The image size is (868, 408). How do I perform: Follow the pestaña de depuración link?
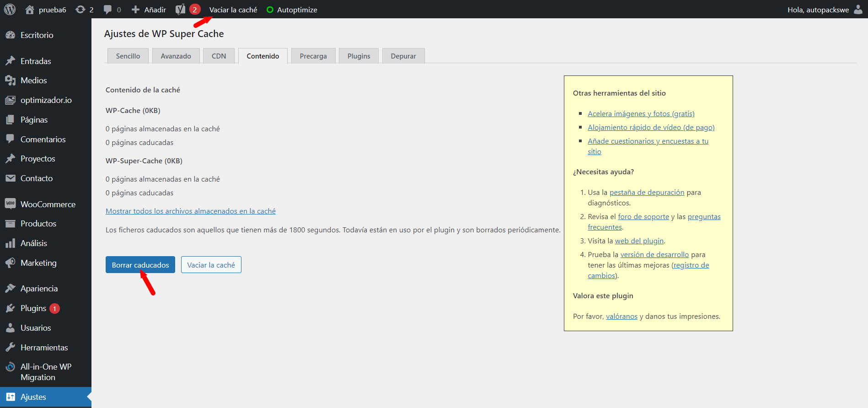(x=647, y=192)
